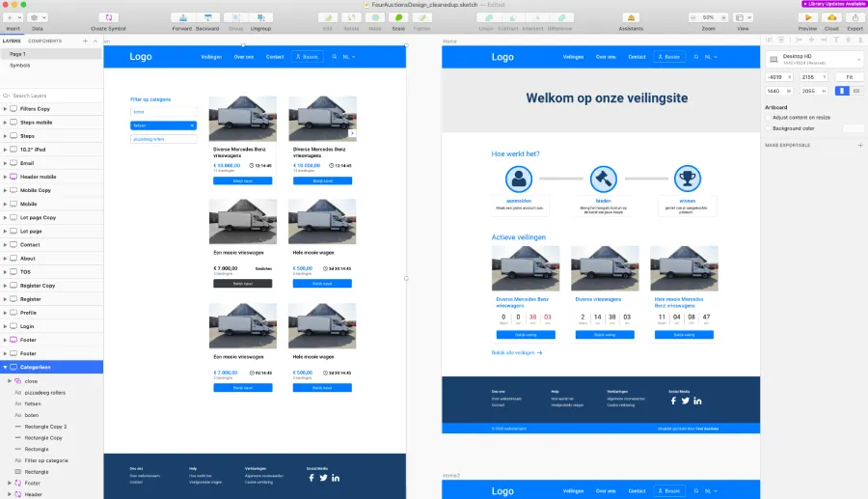Zoom out with the minus button

pyautogui.click(x=692, y=17)
